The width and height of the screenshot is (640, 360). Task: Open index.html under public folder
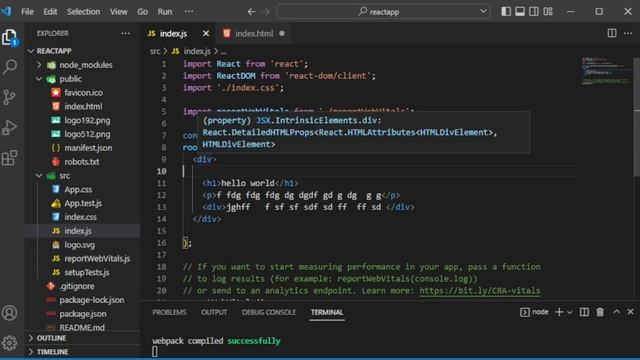83,107
